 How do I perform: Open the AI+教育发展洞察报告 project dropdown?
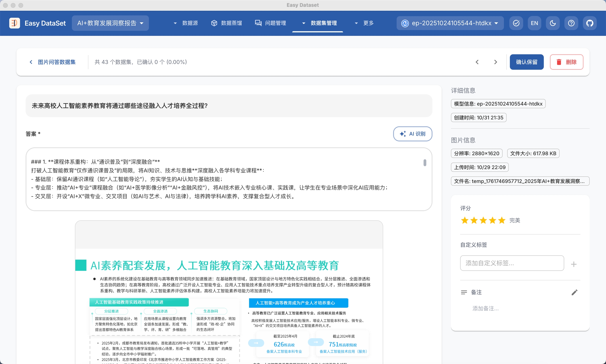(x=110, y=23)
